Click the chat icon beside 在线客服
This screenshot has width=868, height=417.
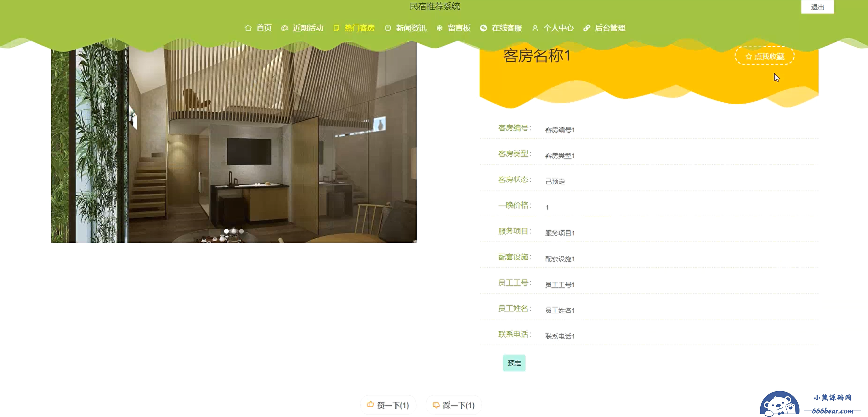pos(483,28)
